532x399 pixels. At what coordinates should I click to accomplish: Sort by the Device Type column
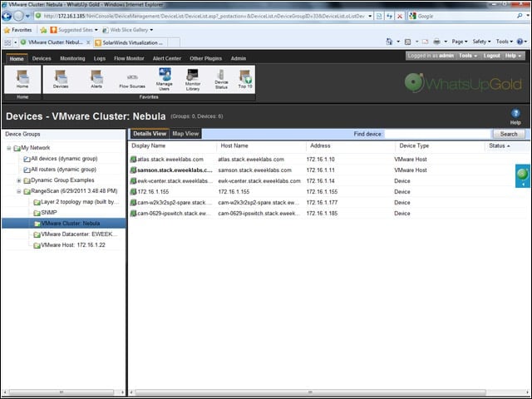pyautogui.click(x=414, y=146)
